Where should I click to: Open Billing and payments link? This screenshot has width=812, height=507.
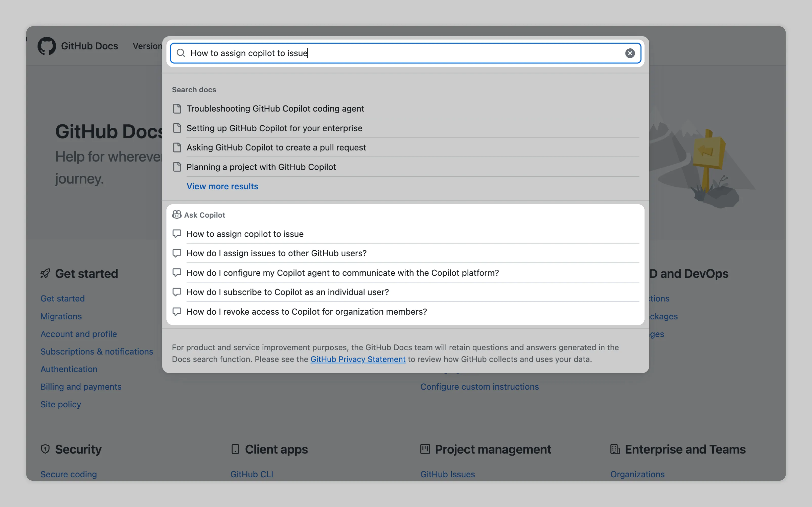[x=81, y=387]
